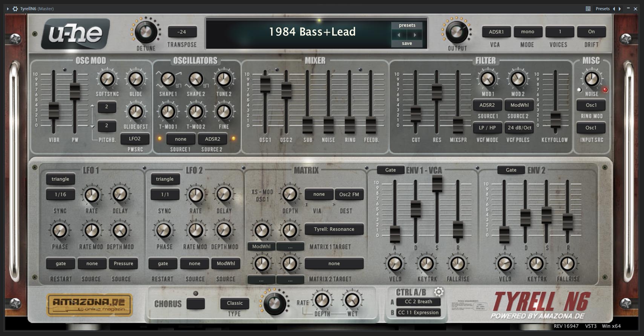Click the LFO 1 DELAY knob
Image resolution: width=644 pixels, height=336 pixels.
[x=120, y=195]
